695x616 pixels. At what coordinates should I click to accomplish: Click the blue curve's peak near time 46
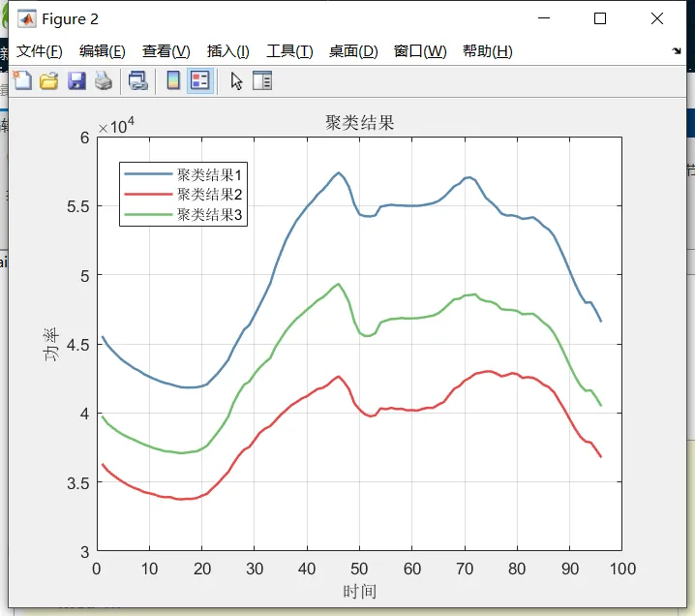pyautogui.click(x=338, y=173)
